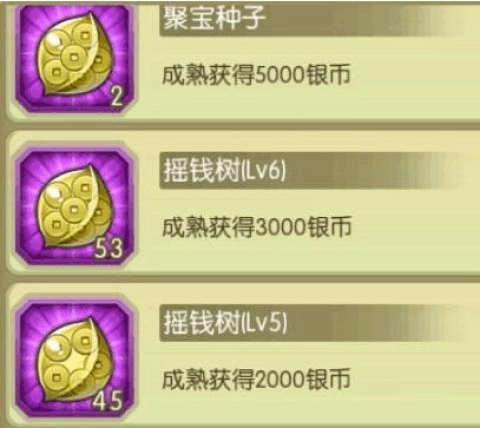Click the text 成熟获得5000银币

[x=256, y=75]
